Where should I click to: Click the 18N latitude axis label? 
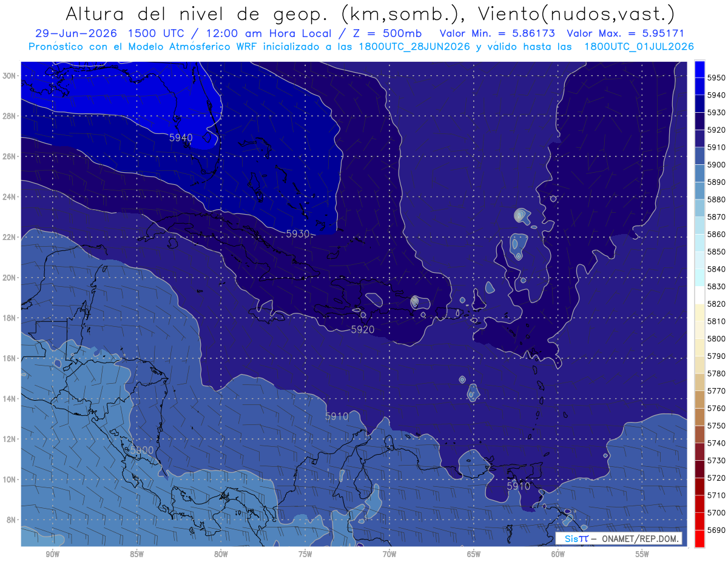pyautogui.click(x=8, y=318)
